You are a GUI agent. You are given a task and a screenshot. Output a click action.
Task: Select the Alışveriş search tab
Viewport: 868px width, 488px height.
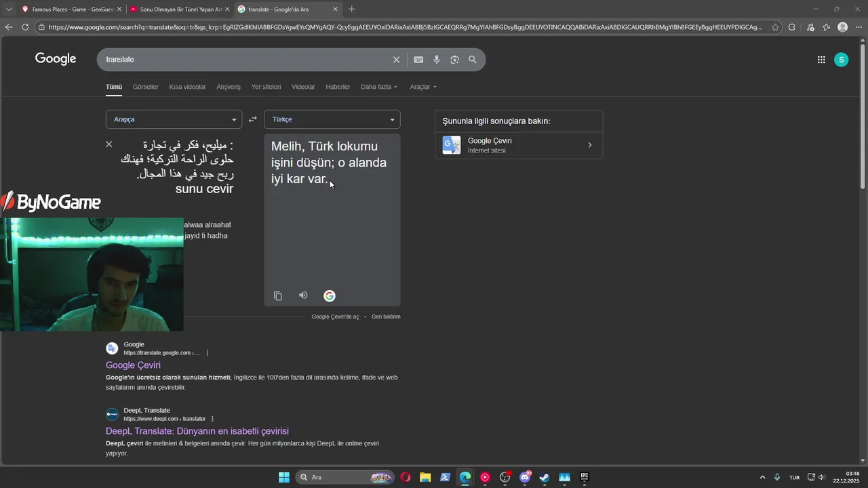point(229,87)
